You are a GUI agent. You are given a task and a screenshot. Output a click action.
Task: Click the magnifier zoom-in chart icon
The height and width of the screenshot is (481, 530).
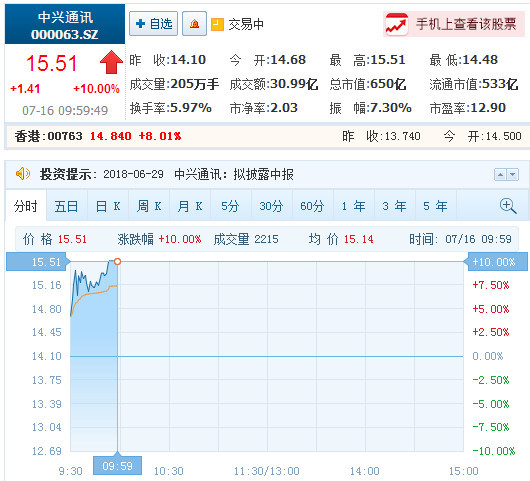(x=508, y=206)
